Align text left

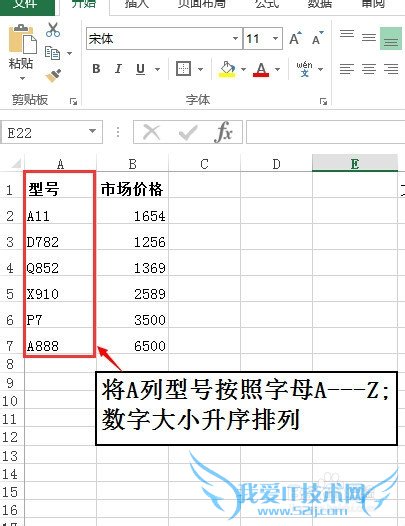347,69
